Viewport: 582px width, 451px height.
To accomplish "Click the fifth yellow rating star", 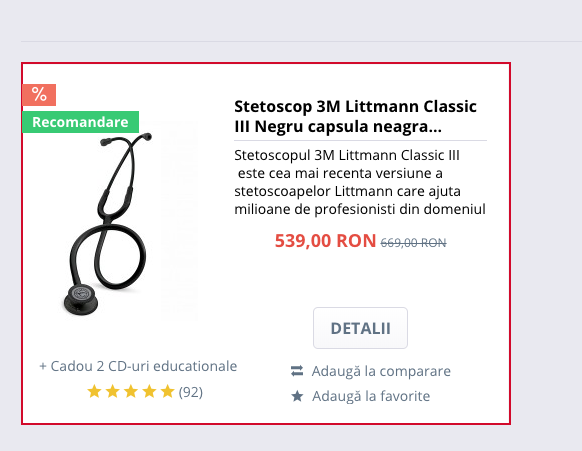I will coord(167,392).
